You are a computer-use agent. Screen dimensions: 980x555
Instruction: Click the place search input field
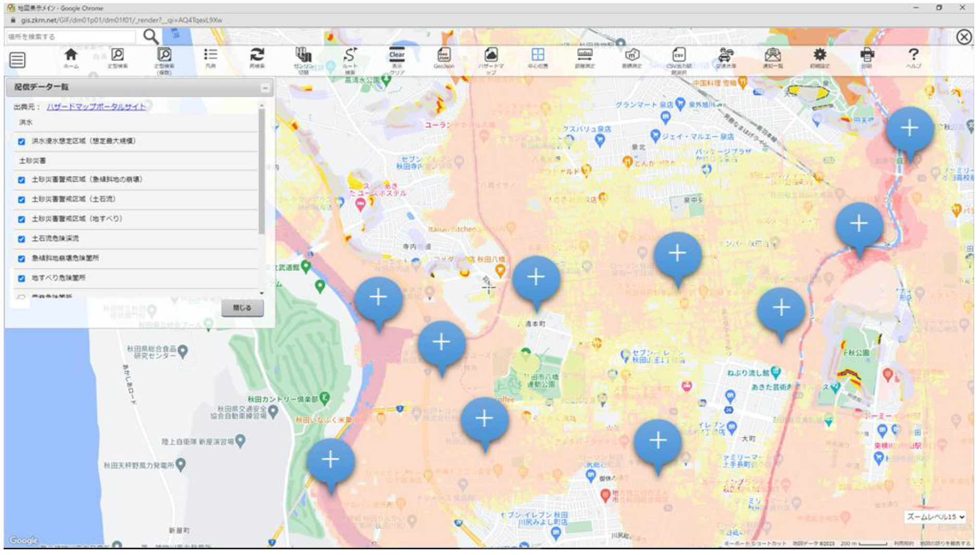pos(70,37)
